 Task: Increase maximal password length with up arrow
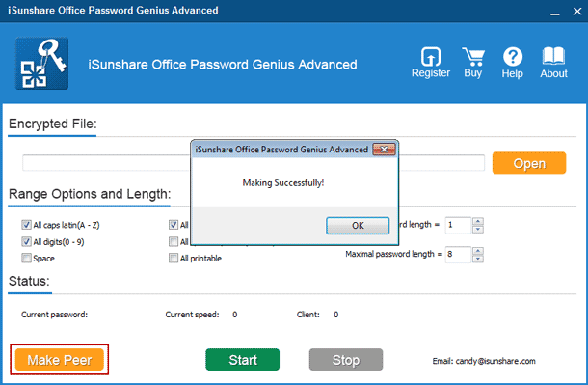point(478,251)
